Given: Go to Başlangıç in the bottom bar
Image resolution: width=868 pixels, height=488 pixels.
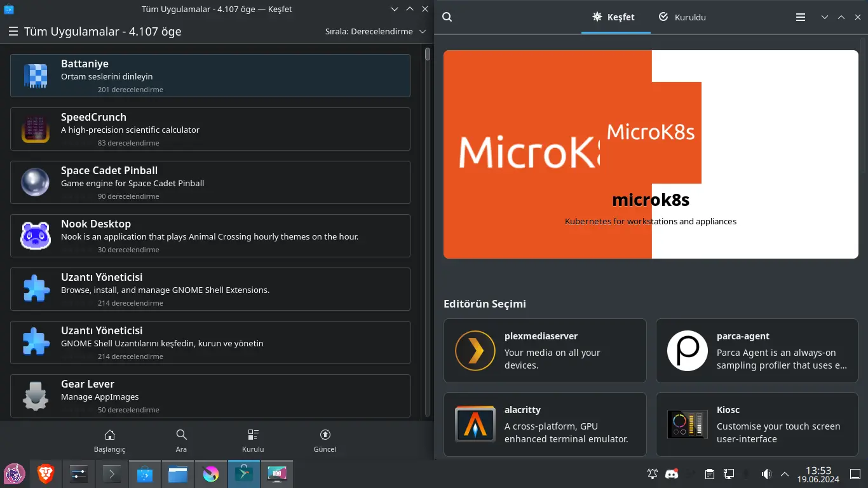Looking at the screenshot, I should pos(109,440).
